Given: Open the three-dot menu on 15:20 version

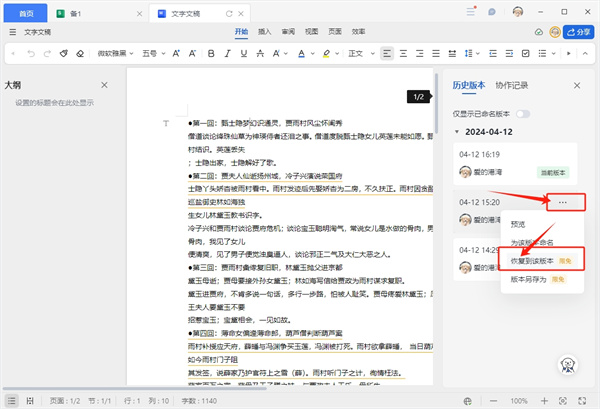Looking at the screenshot, I should click(563, 202).
